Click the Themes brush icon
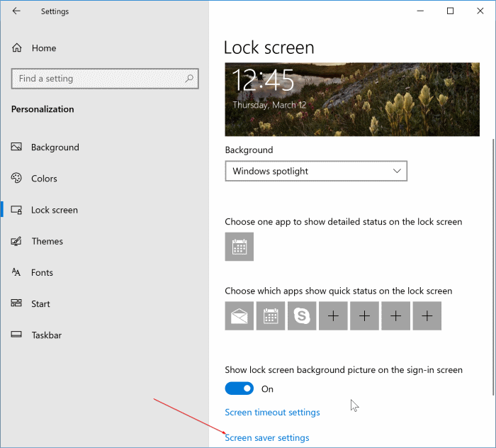496x448 pixels. click(x=16, y=241)
